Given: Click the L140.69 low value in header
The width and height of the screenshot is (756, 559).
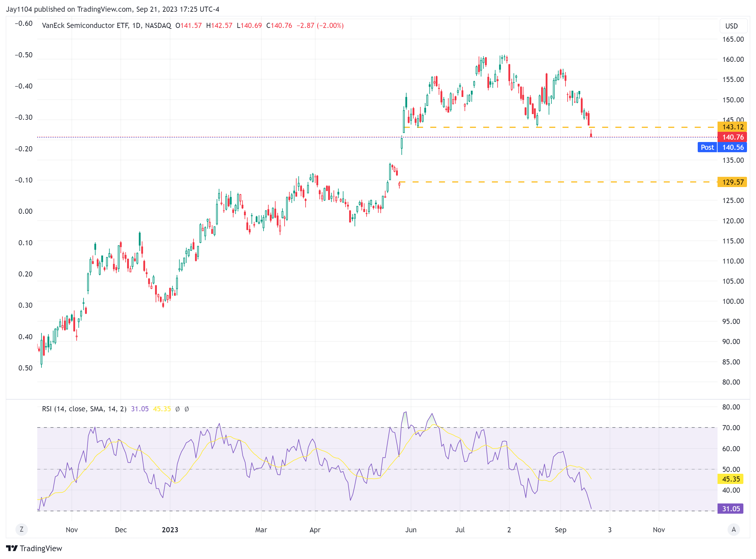Looking at the screenshot, I should 249,26.
